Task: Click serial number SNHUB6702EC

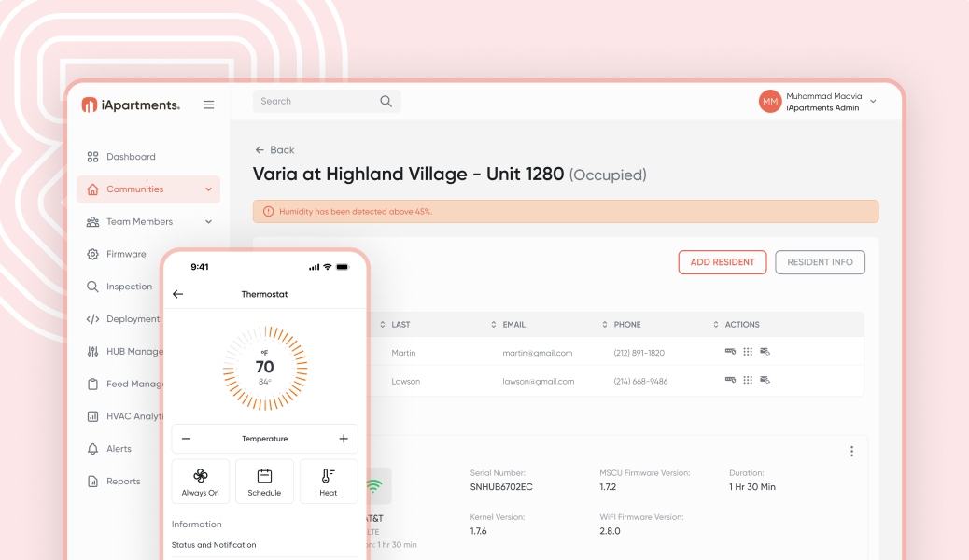Action: (501, 487)
